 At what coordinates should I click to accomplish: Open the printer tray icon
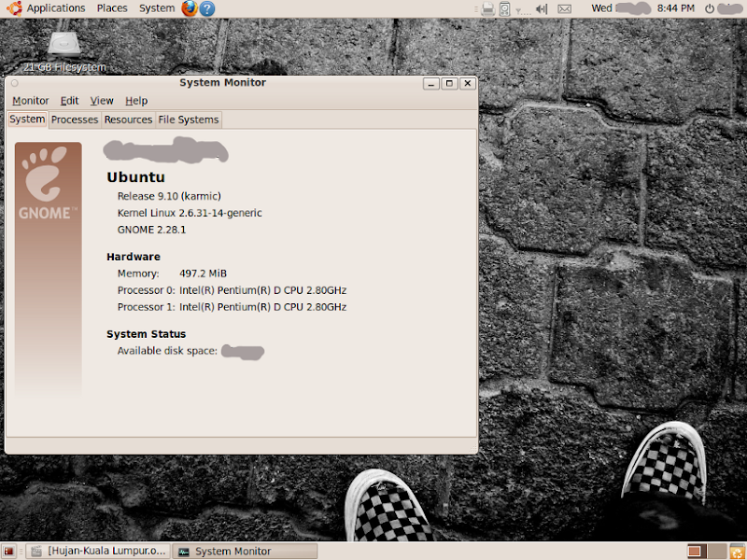coord(487,8)
